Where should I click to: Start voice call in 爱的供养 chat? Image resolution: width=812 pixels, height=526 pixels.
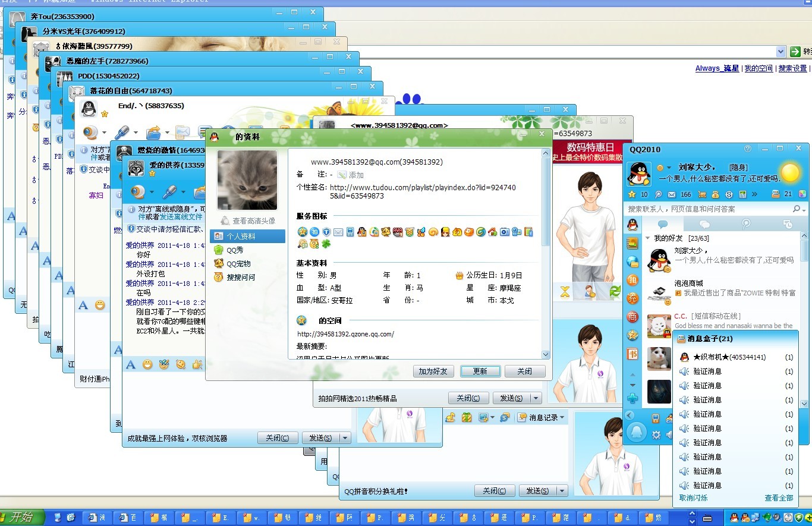[x=170, y=191]
